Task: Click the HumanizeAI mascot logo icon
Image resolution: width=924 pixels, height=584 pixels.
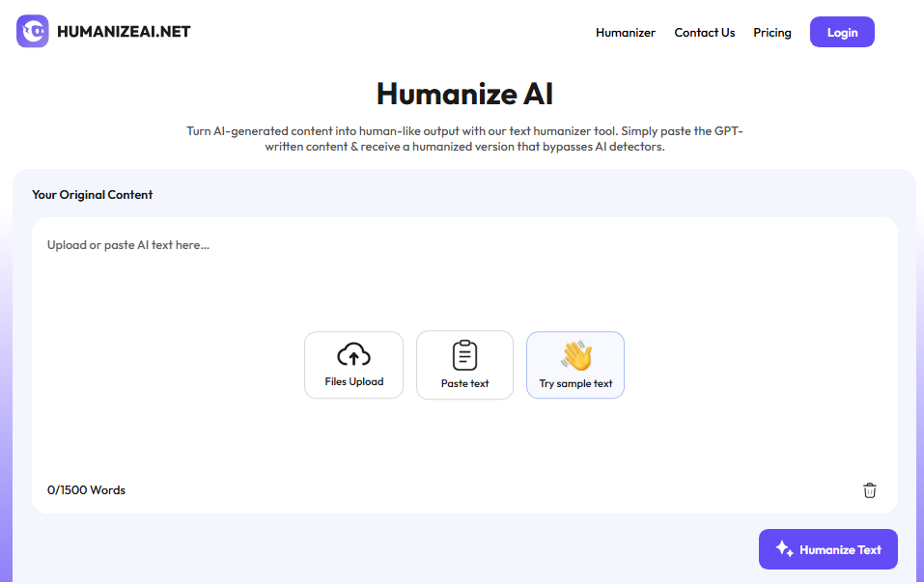Action: click(33, 31)
